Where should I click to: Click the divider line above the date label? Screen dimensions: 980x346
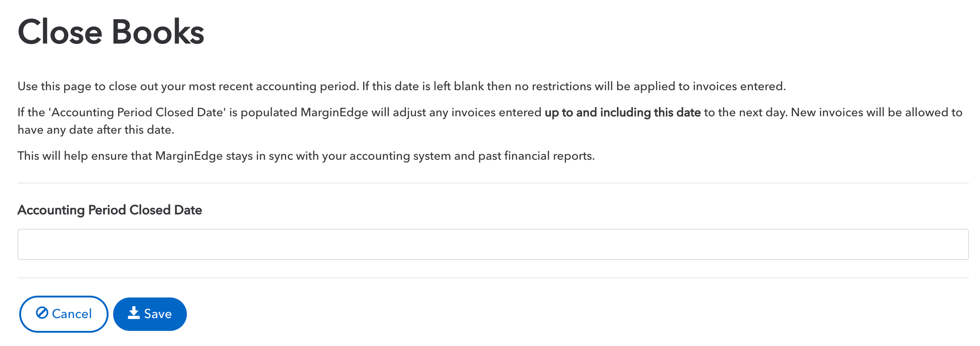493,183
